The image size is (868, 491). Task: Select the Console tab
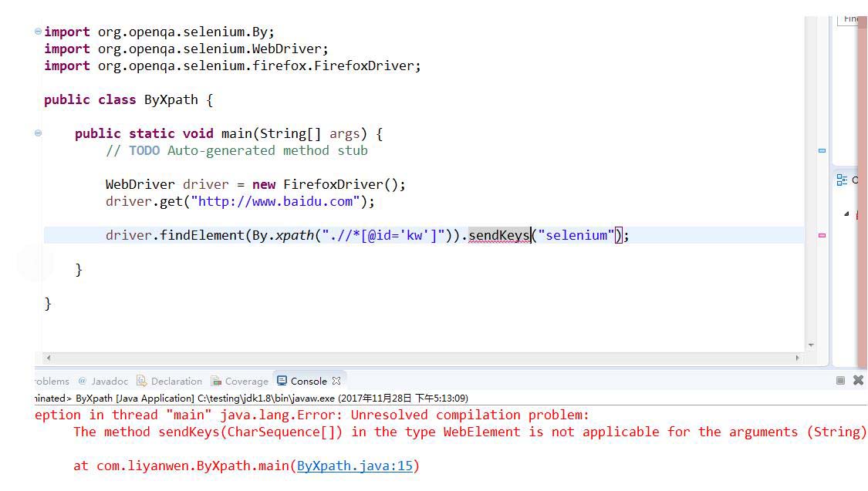tap(309, 381)
